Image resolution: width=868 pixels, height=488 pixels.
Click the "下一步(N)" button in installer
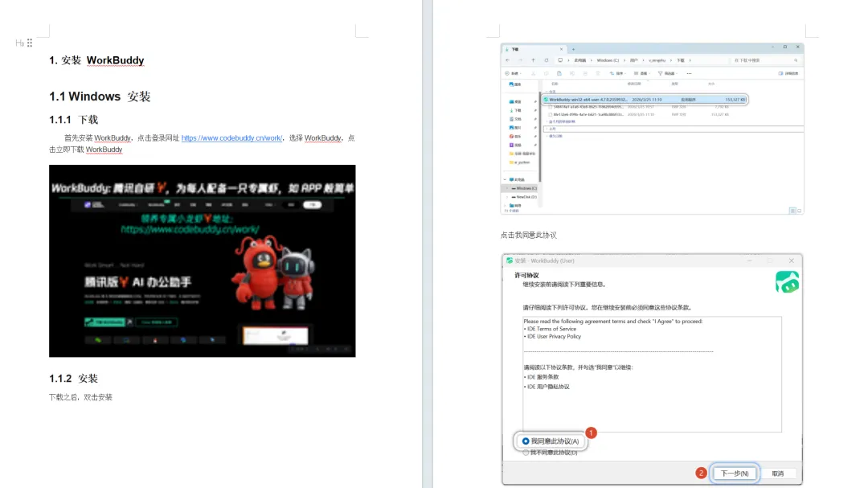[x=734, y=474]
